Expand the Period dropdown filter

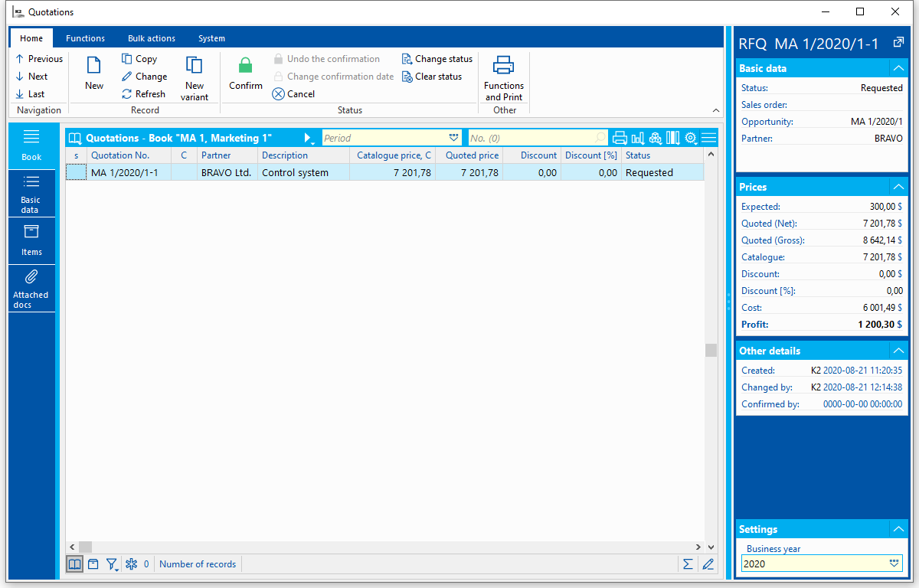point(453,138)
